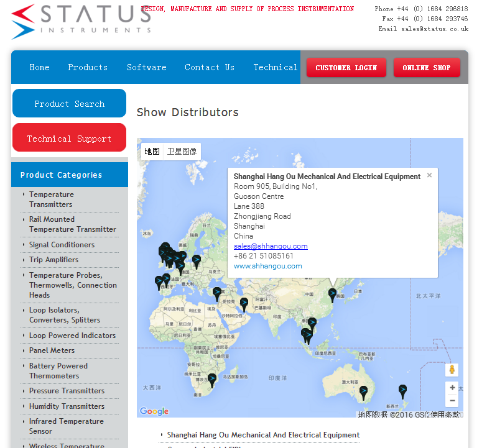Image resolution: width=487 pixels, height=448 pixels.
Task: Open the Software menu
Action: click(x=147, y=67)
